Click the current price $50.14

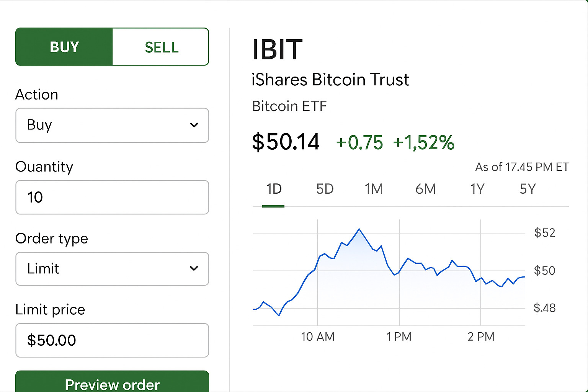pyautogui.click(x=286, y=142)
